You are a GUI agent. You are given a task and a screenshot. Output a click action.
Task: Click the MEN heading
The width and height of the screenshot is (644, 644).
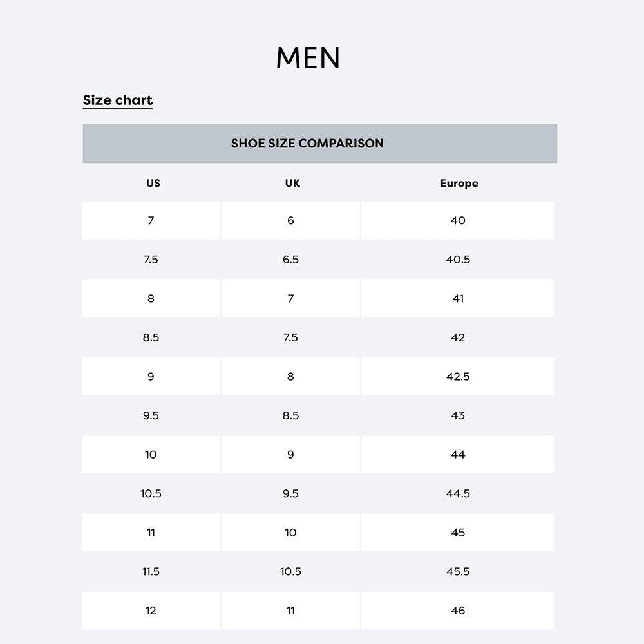(308, 57)
